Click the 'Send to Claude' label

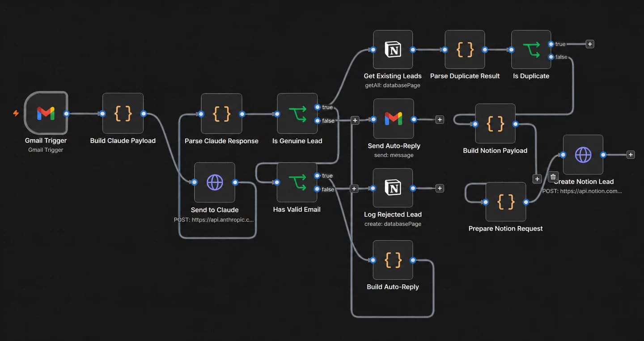tap(215, 210)
